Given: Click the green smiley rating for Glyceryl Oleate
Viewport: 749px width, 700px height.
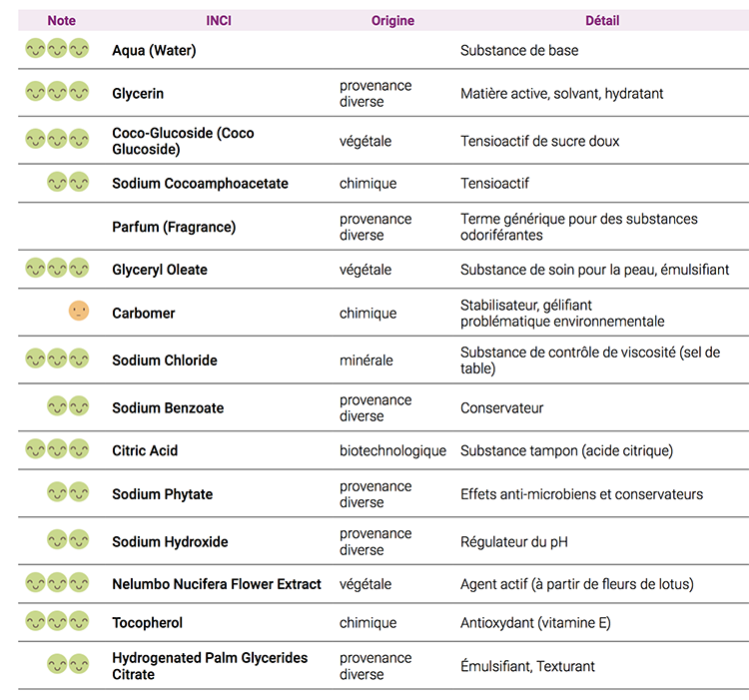Looking at the screenshot, I should (x=57, y=268).
